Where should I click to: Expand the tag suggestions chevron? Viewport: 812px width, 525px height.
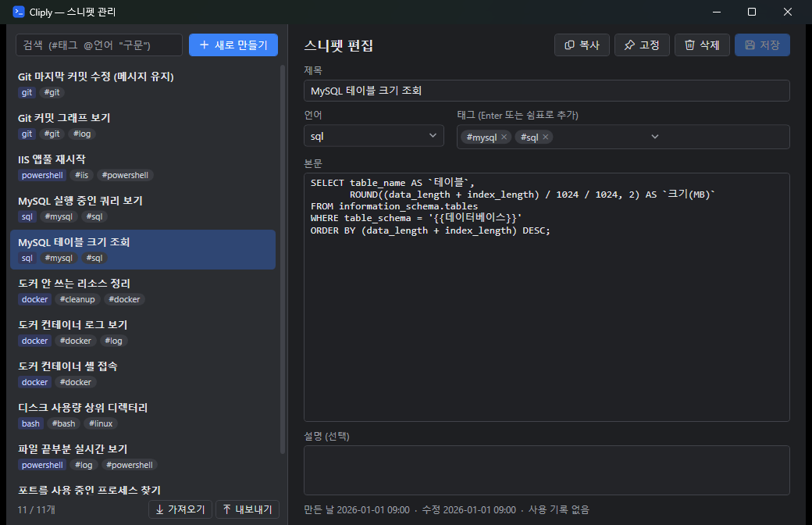(x=654, y=137)
